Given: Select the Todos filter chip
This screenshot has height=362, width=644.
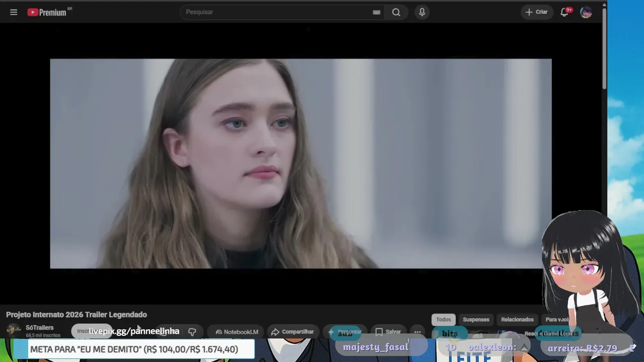Looking at the screenshot, I should tap(443, 320).
